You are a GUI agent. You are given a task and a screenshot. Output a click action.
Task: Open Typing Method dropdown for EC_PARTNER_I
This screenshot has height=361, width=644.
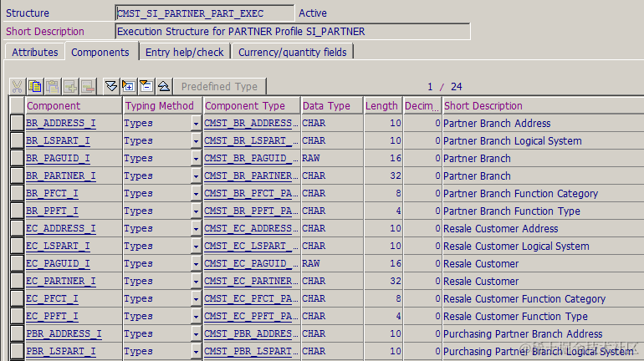[x=196, y=282]
